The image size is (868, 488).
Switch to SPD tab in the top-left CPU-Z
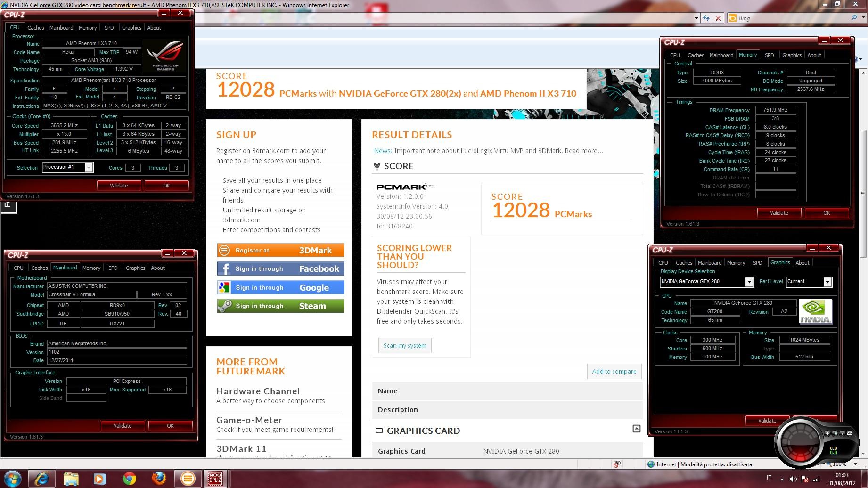[109, 28]
